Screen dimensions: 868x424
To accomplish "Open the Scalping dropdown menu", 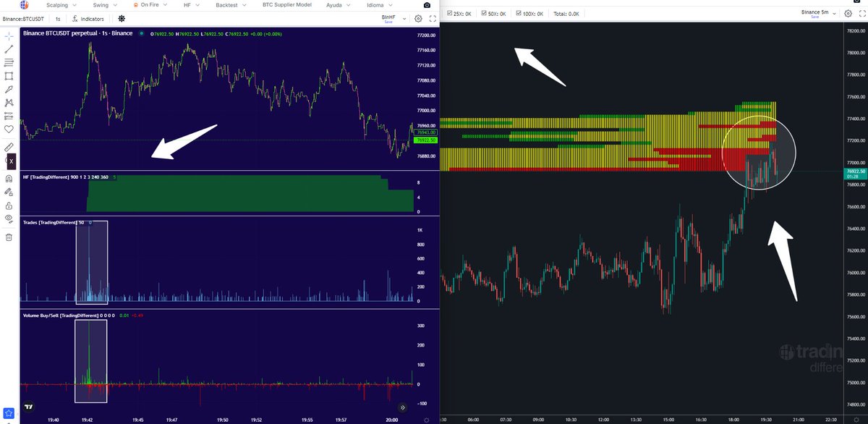I will [x=58, y=4].
